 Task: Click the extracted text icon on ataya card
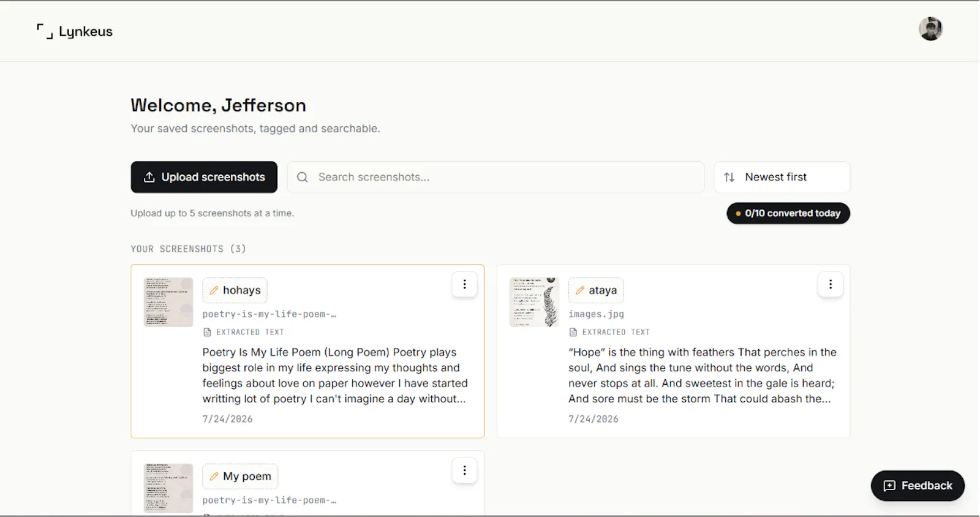[573, 332]
